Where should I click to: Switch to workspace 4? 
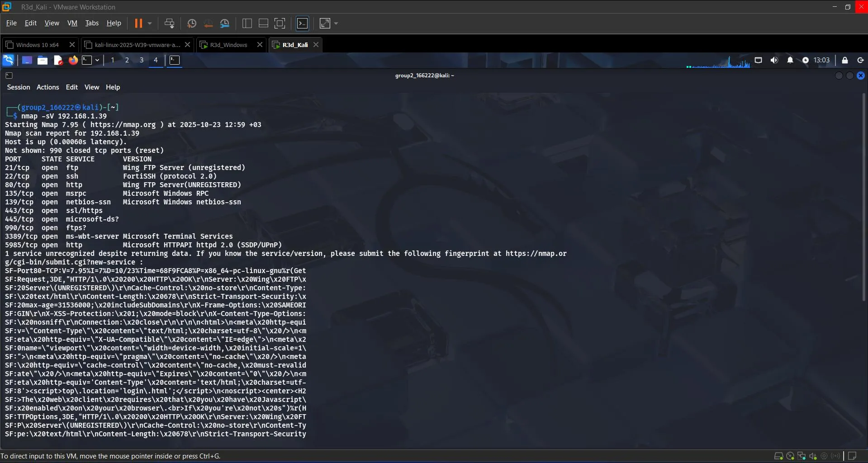click(156, 60)
